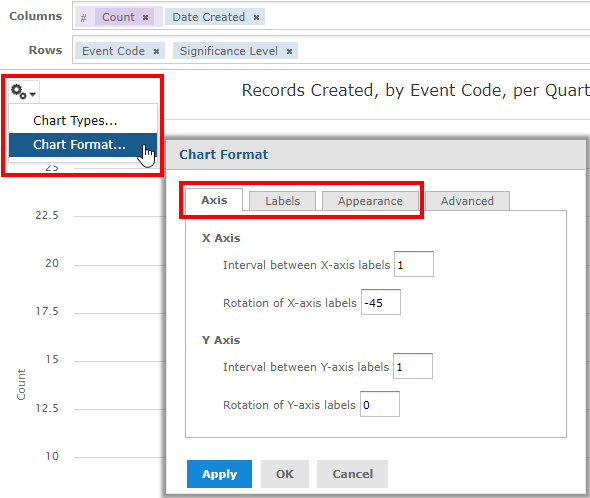The image size is (590, 498).
Task: Click the Apply button
Action: tap(219, 474)
